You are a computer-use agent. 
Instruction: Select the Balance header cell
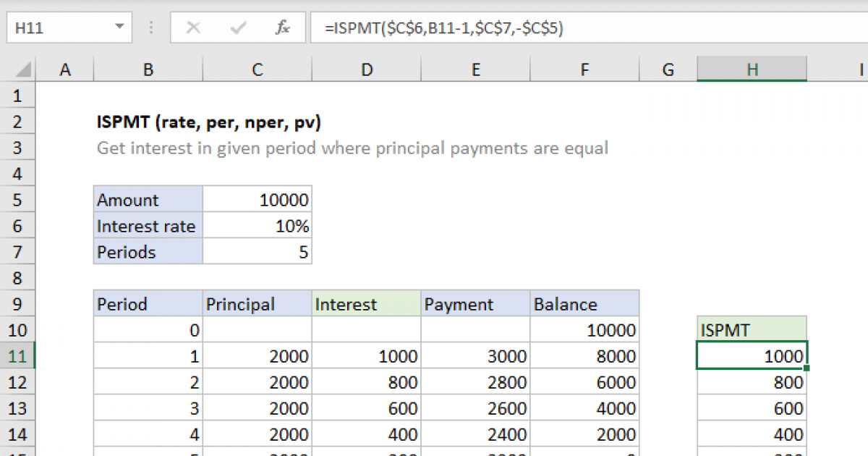coord(584,303)
